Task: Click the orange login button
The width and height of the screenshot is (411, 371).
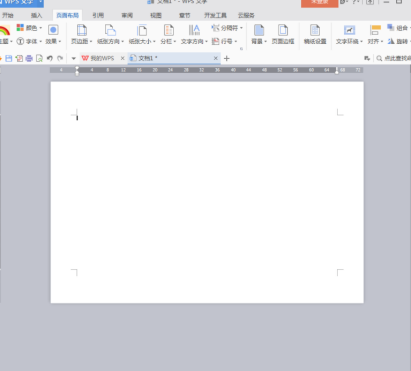Action: [319, 3]
